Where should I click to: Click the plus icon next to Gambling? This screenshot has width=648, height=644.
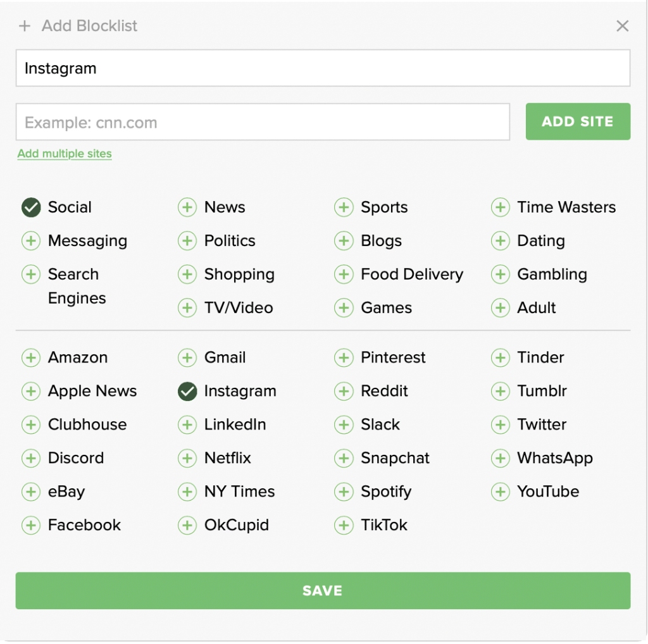click(x=501, y=275)
